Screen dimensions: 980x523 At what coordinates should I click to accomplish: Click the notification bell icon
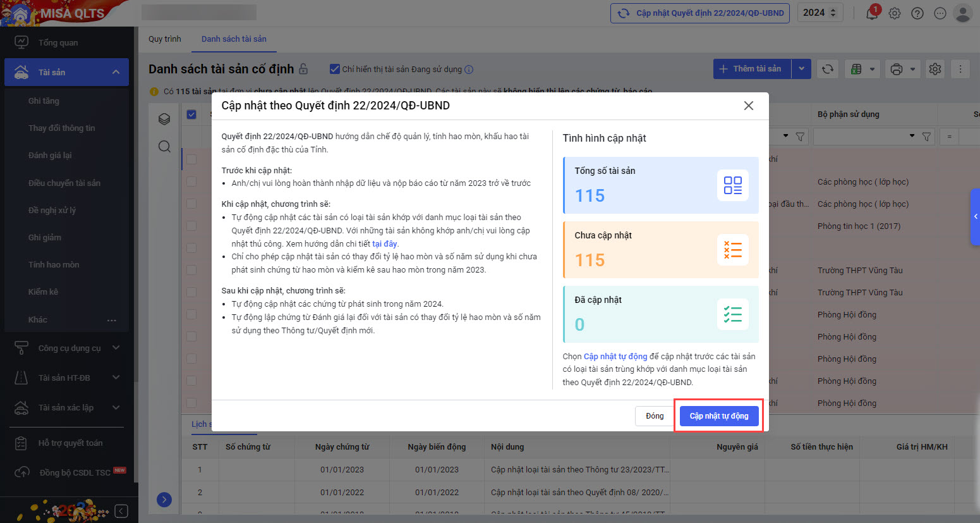coord(872,13)
